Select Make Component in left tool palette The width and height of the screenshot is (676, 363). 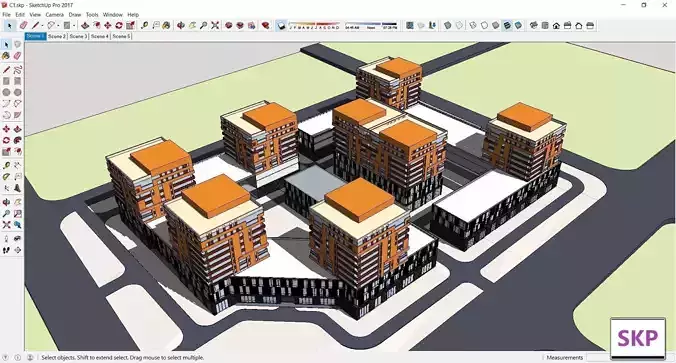(18, 44)
